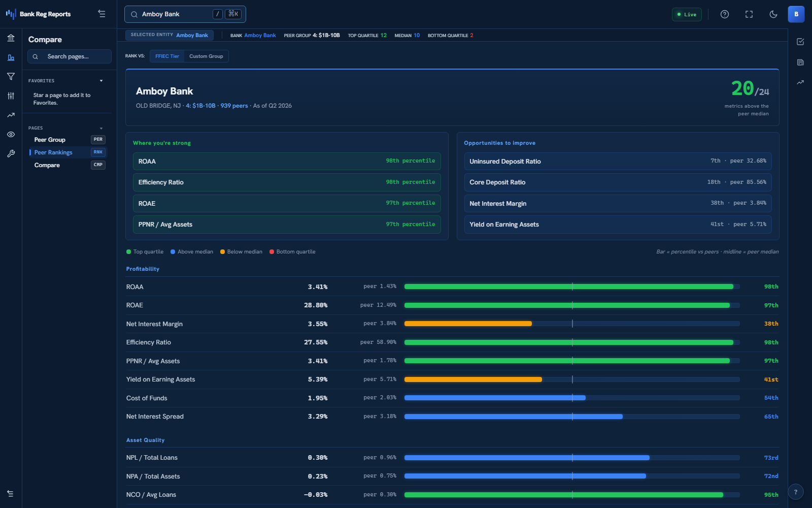This screenshot has height=508, width=812.
Task: Focus the Search pages input
Action: pos(70,56)
